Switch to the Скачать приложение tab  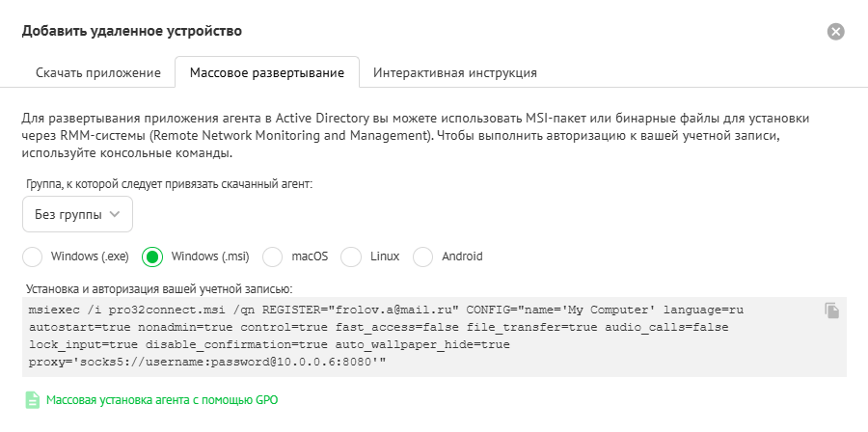[97, 72]
